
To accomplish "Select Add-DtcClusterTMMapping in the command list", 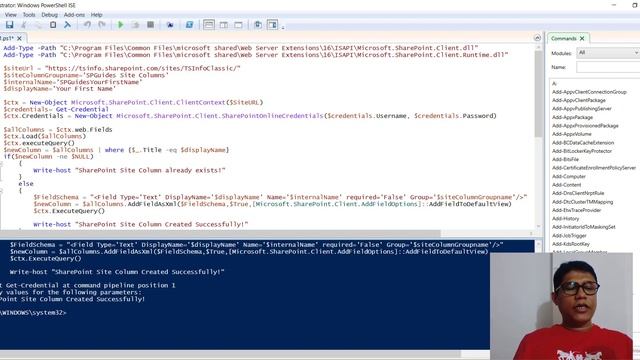I will coord(582,202).
